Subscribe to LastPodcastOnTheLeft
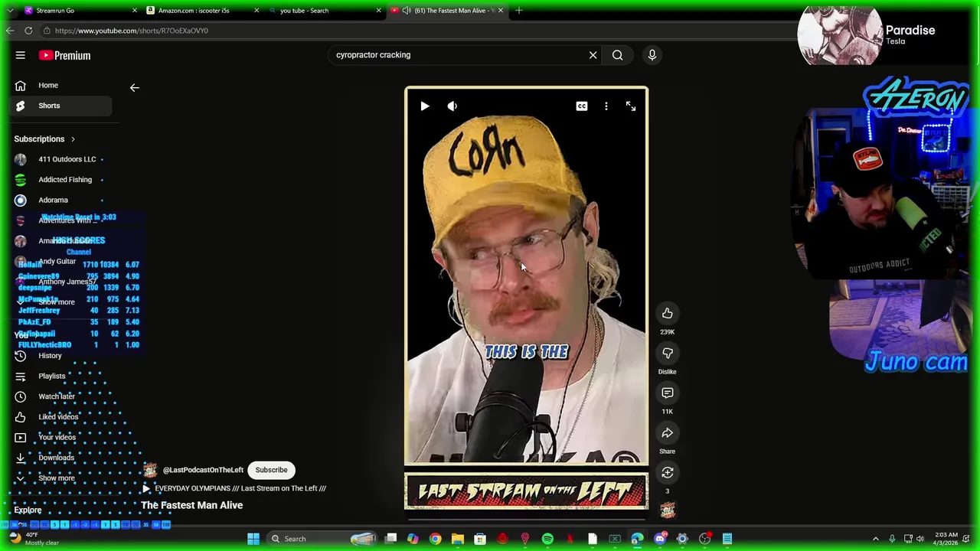Screen dimensions: 980x551 (x=272, y=470)
